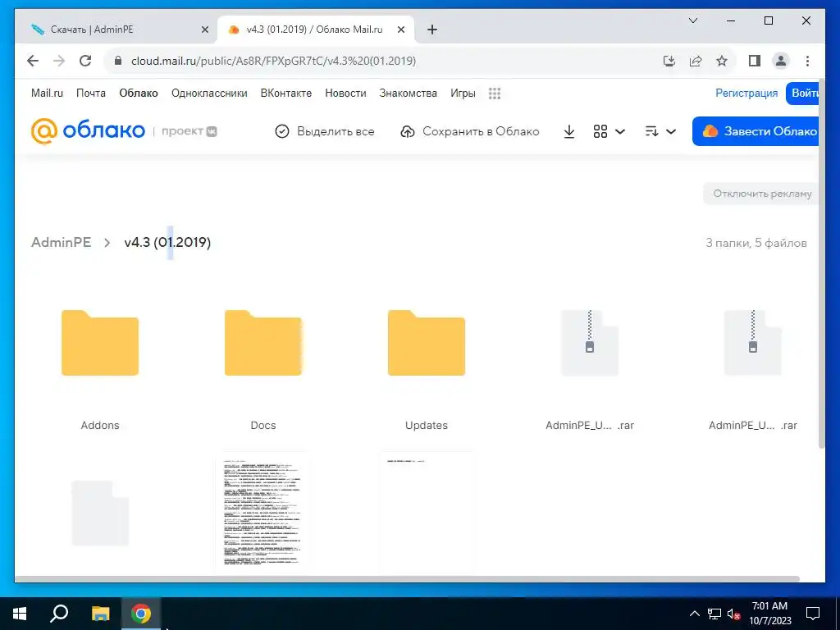Bookmark this page with the star
This screenshot has height=630, width=840.
(722, 61)
